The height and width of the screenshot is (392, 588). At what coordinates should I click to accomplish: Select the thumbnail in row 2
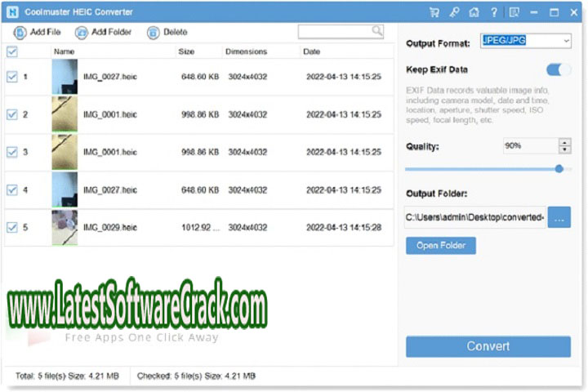tap(65, 114)
